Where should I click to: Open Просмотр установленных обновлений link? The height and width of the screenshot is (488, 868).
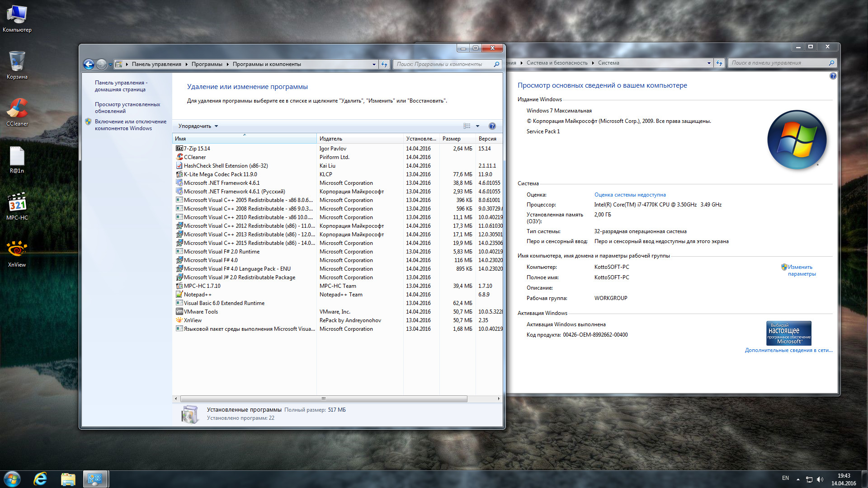click(127, 108)
